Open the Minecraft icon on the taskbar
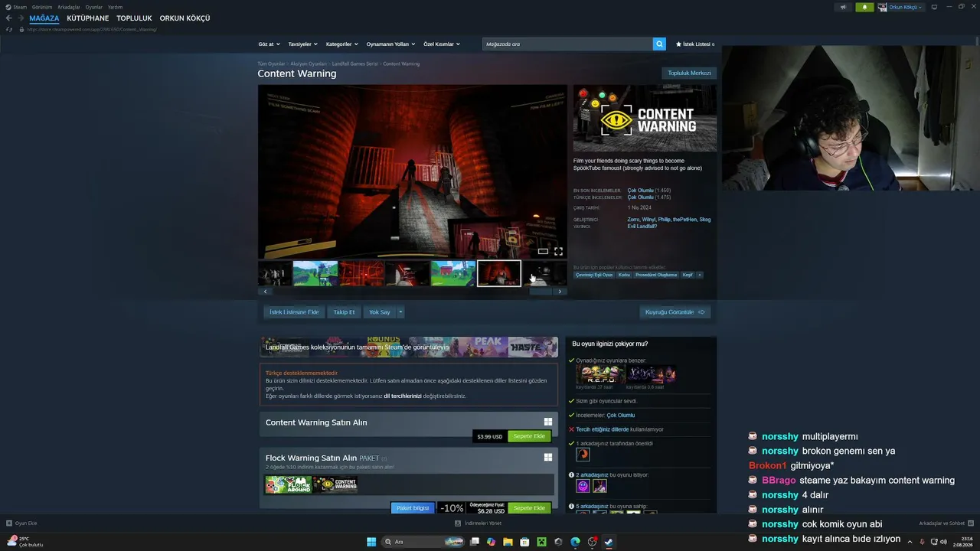Image resolution: width=980 pixels, height=551 pixels. (541, 542)
